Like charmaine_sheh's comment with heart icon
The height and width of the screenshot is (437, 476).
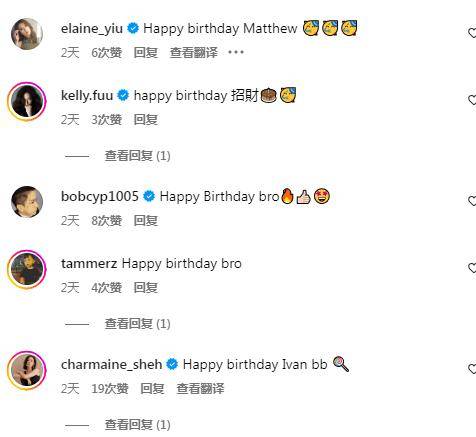(472, 369)
